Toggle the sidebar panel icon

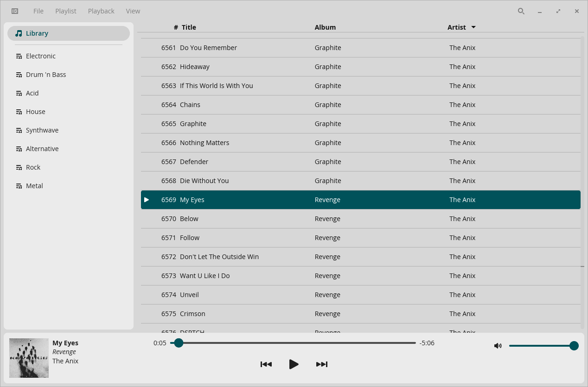15,11
